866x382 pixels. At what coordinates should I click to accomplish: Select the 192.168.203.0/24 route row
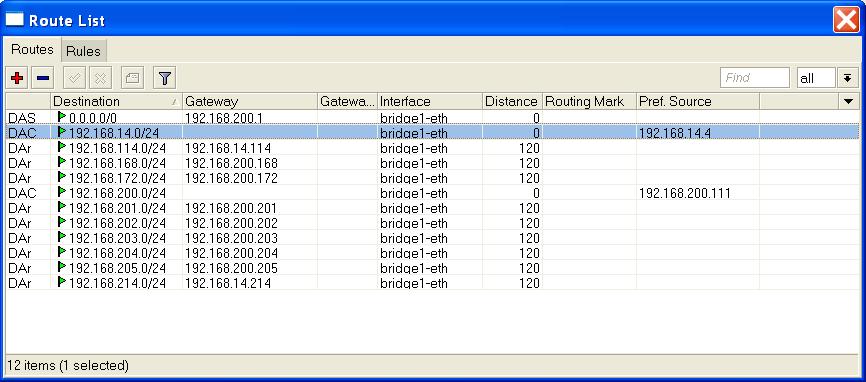coord(432,238)
